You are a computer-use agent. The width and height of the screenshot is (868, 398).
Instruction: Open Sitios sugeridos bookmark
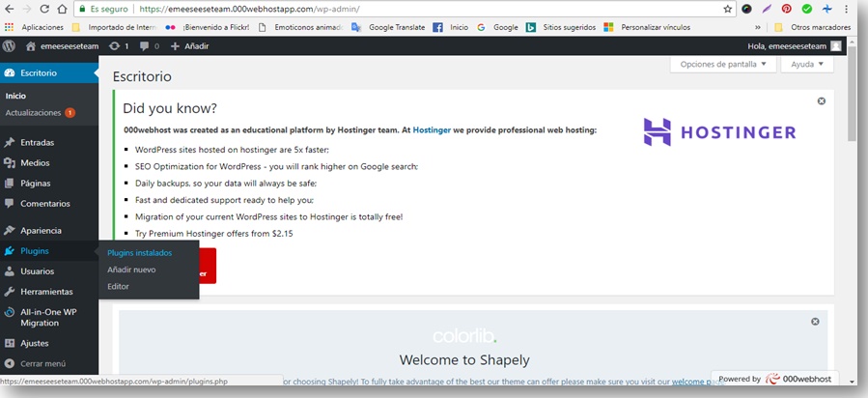coord(561,27)
